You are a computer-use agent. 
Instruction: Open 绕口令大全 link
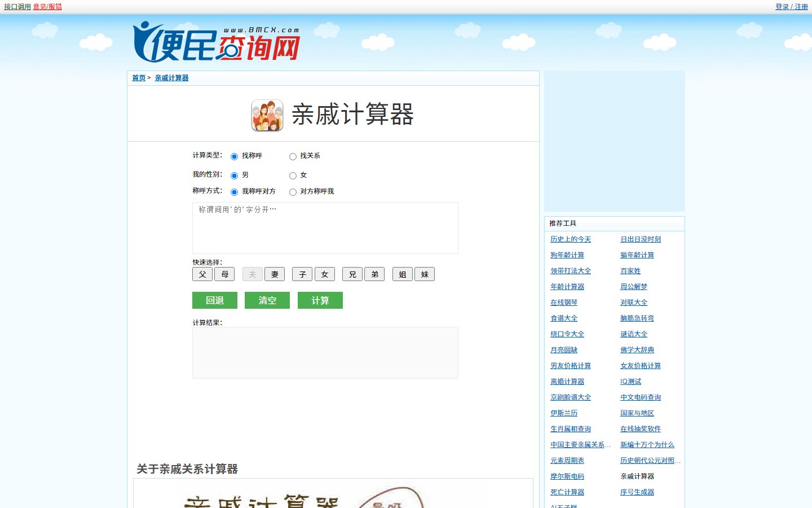coord(567,334)
